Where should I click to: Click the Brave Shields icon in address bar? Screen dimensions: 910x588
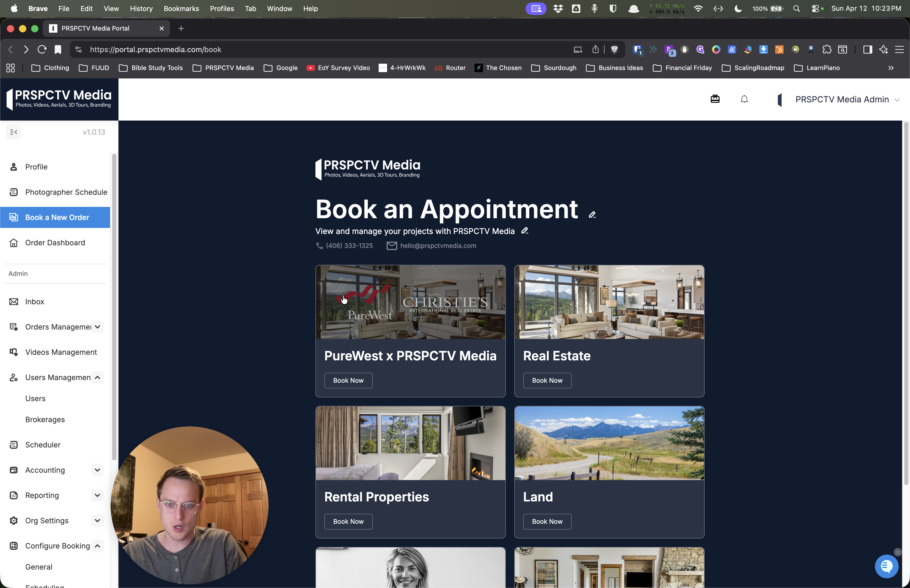[614, 50]
